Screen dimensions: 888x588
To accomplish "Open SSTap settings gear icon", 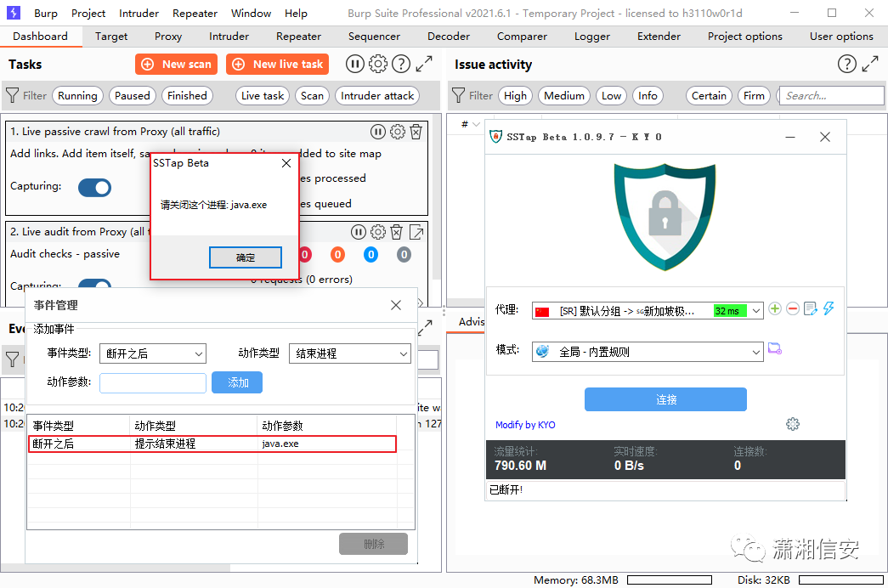I will pos(793,424).
